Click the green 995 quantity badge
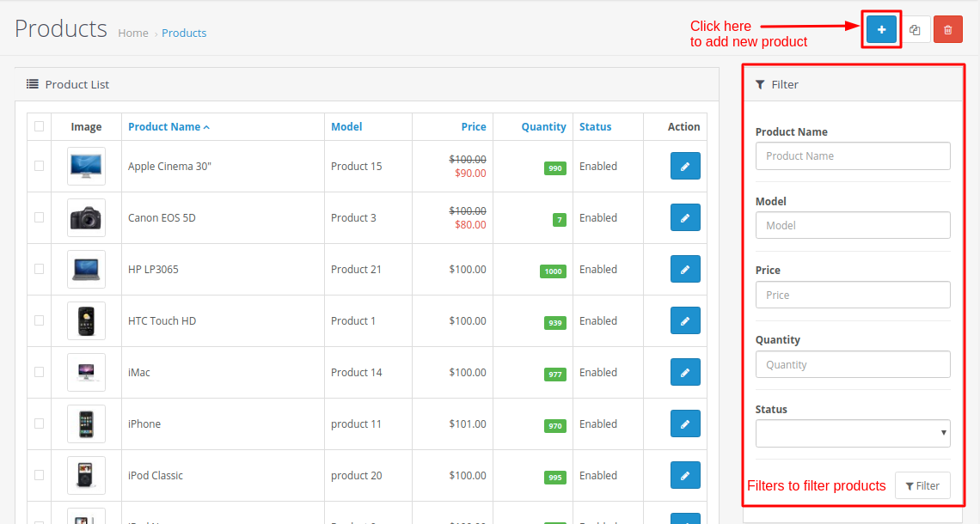Image resolution: width=980 pixels, height=524 pixels. (x=555, y=477)
